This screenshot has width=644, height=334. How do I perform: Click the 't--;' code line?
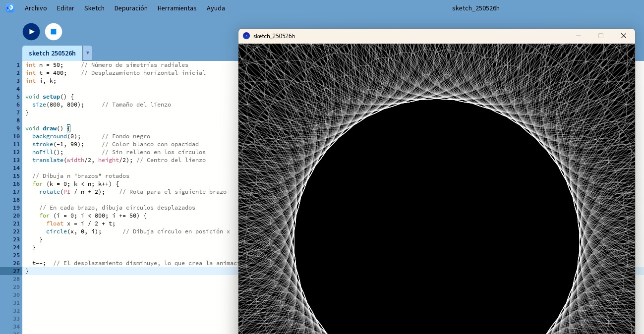coord(39,263)
